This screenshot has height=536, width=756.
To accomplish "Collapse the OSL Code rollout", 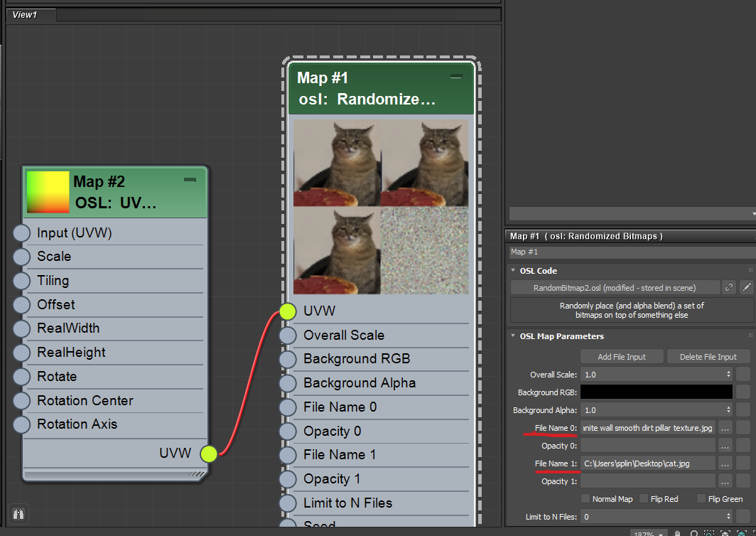I will point(514,270).
